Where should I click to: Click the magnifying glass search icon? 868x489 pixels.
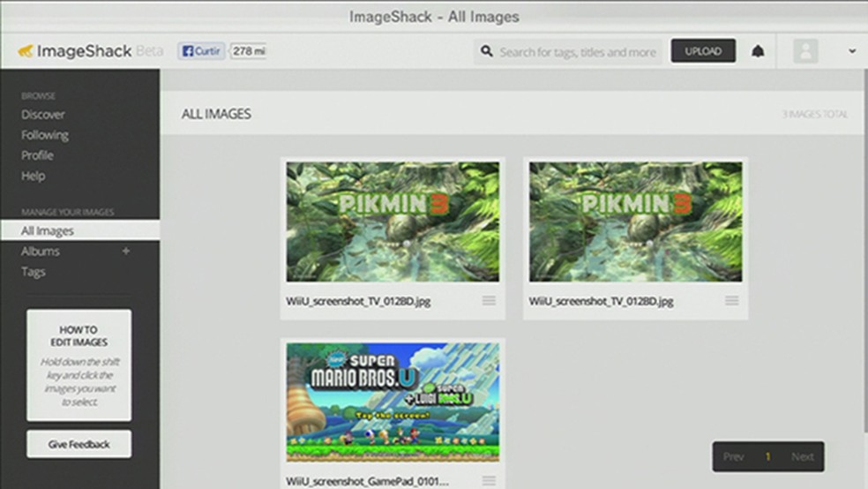click(487, 51)
